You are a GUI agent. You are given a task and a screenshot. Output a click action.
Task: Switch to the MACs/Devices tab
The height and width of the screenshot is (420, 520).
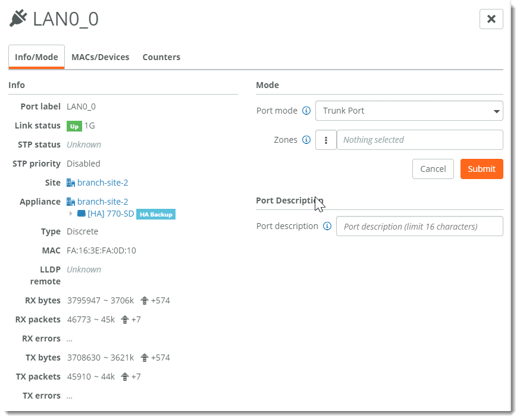click(x=100, y=57)
